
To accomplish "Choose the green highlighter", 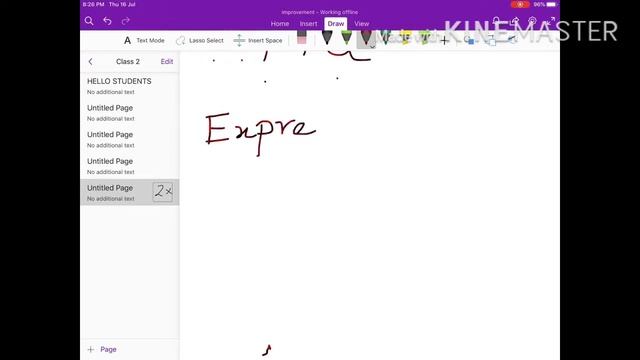I will pyautogui.click(x=425, y=38).
